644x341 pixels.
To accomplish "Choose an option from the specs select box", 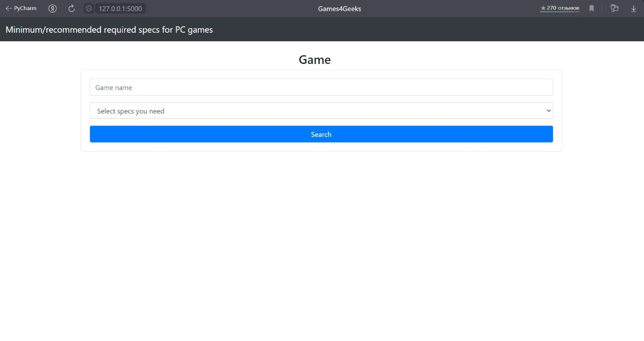I will click(x=321, y=110).
